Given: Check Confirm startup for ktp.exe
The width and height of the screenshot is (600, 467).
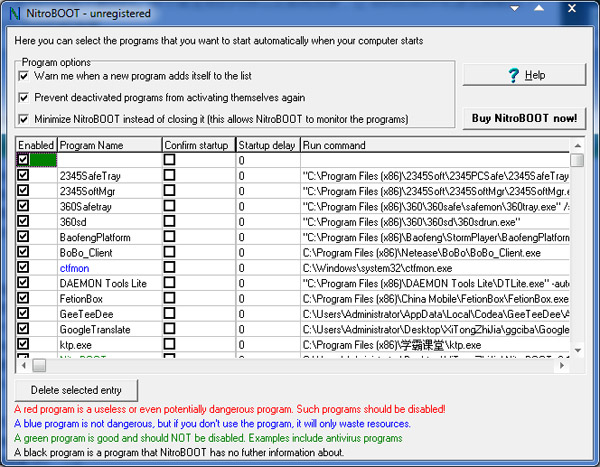Looking at the screenshot, I should (170, 344).
